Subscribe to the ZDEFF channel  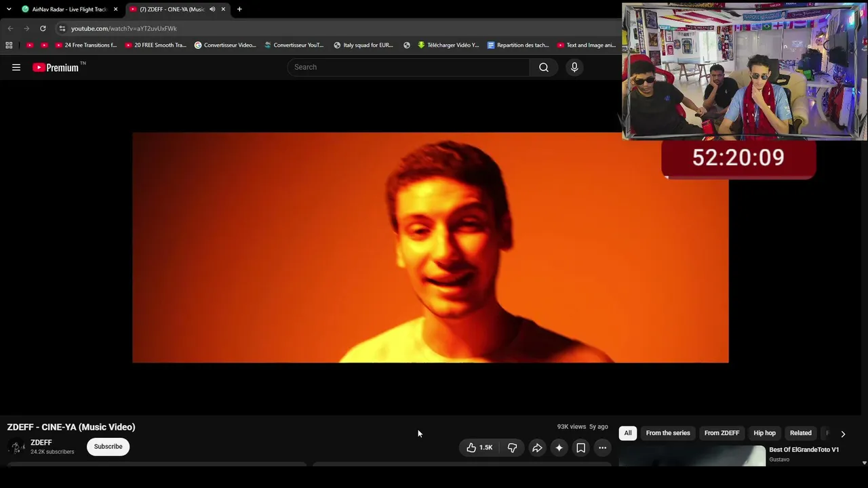pos(108,447)
